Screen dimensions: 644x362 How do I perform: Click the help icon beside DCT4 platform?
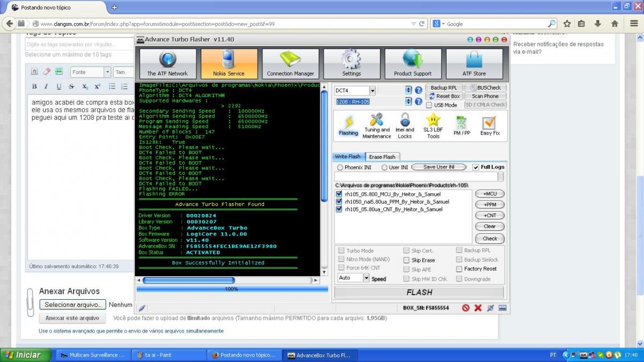point(419,90)
